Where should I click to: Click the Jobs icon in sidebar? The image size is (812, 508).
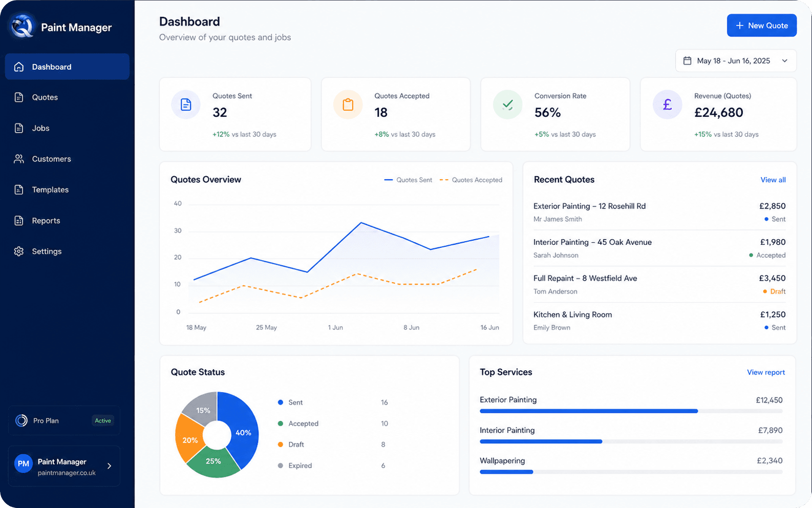(19, 128)
